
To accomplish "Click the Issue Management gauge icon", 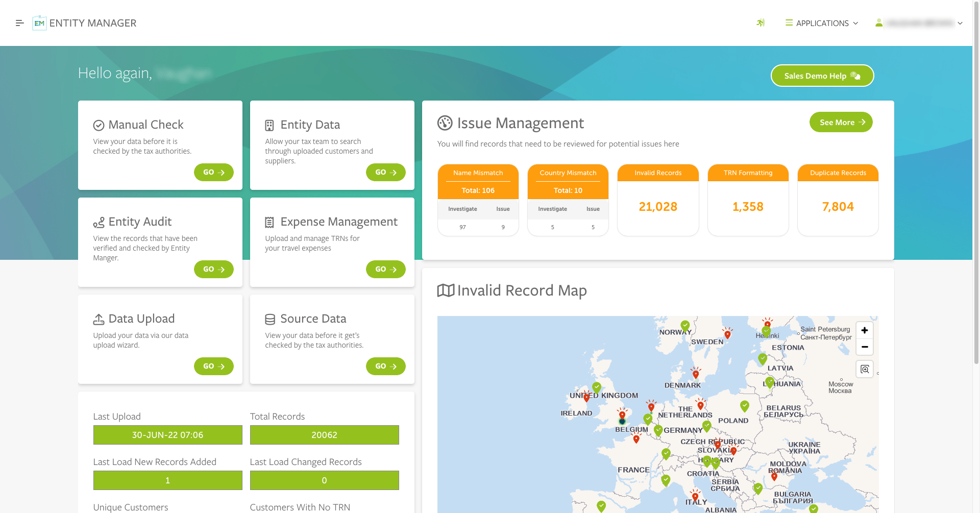I will 445,123.
